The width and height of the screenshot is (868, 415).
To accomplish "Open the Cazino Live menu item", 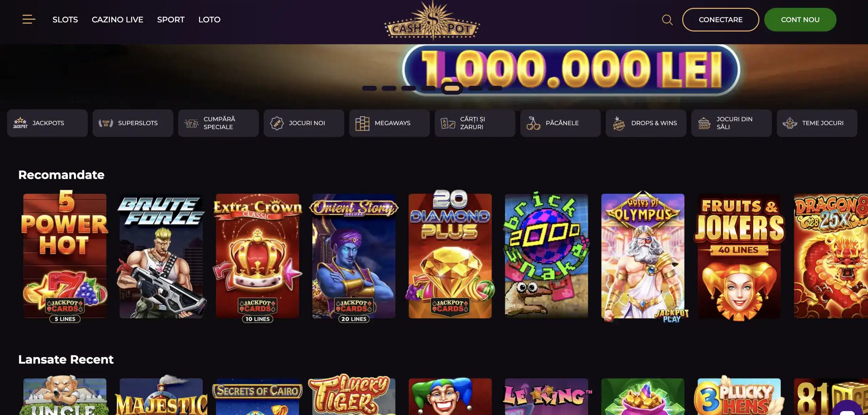I will tap(117, 20).
